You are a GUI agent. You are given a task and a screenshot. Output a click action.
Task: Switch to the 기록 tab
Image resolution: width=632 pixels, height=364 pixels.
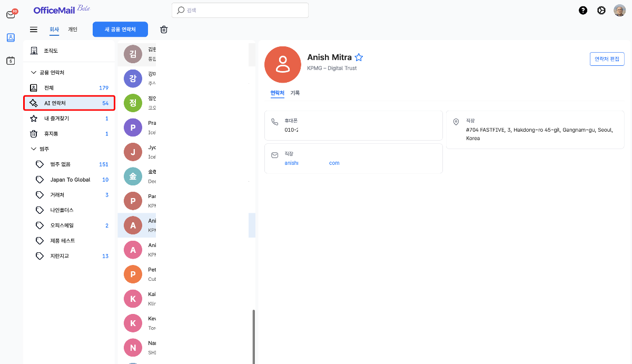(x=295, y=93)
